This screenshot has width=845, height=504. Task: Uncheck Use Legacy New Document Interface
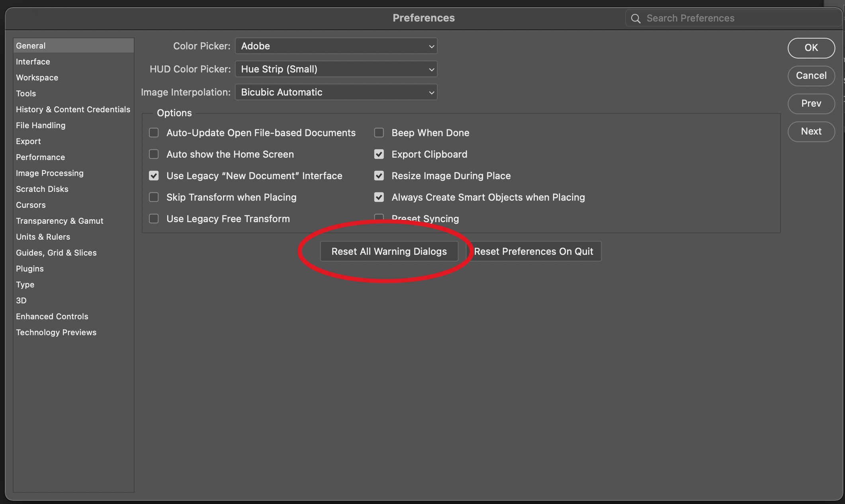click(154, 176)
